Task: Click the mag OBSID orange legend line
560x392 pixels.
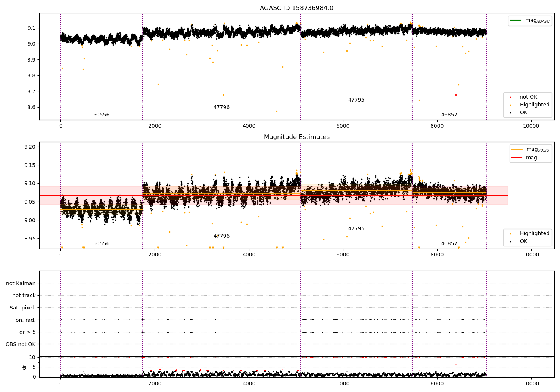Action: [x=517, y=149]
